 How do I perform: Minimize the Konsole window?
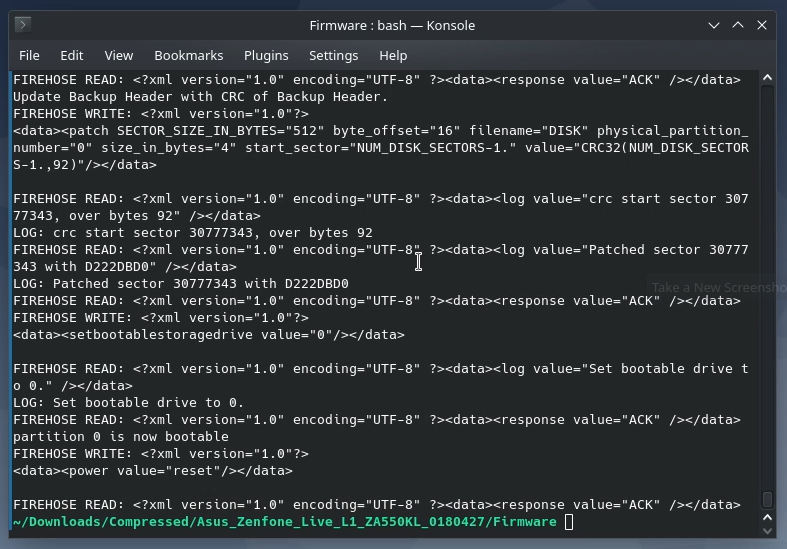[x=714, y=25]
